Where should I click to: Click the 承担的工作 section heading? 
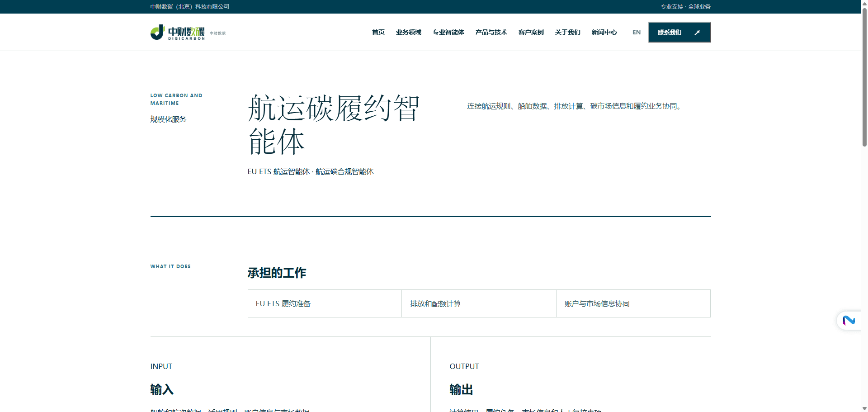[277, 273]
